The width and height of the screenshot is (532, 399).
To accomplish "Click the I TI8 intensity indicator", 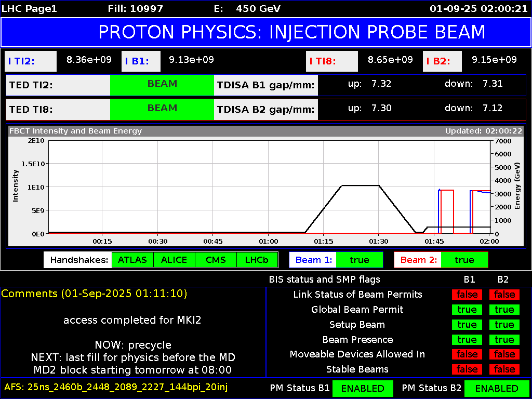I will coord(331,61).
